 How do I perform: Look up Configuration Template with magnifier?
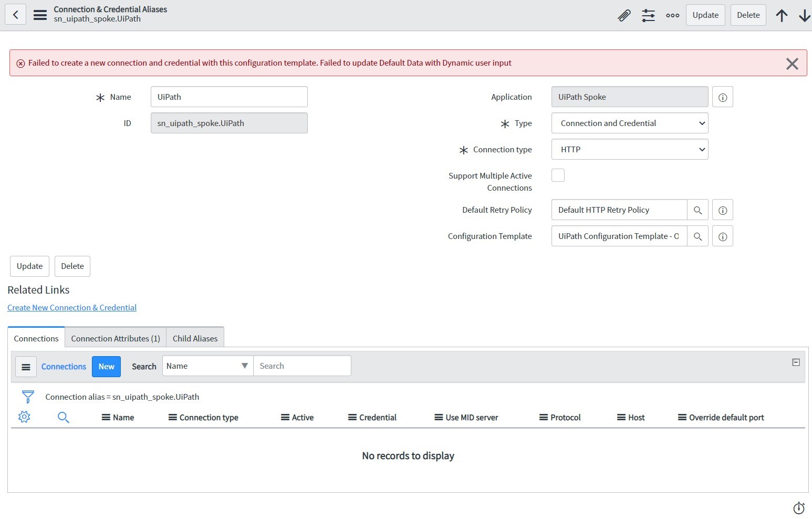click(x=698, y=236)
